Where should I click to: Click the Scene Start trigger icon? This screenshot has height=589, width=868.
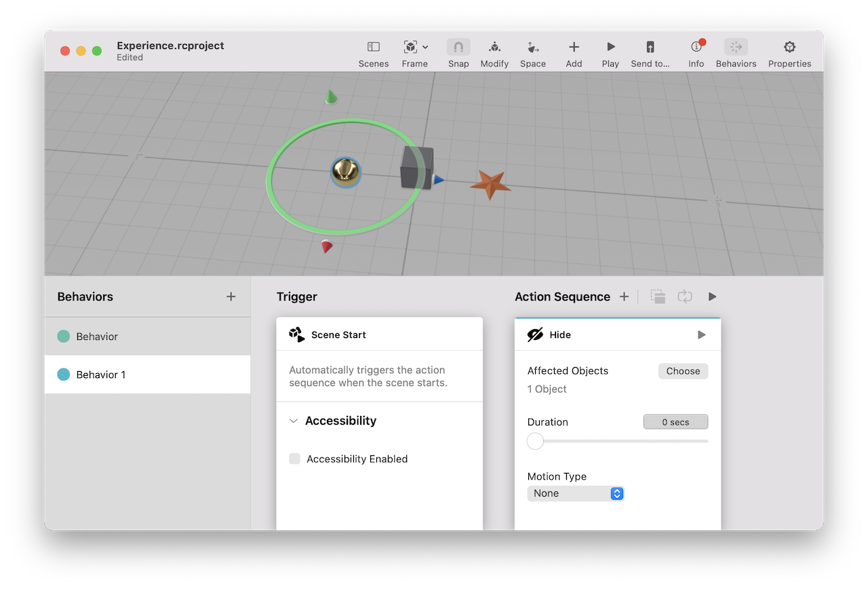(296, 335)
